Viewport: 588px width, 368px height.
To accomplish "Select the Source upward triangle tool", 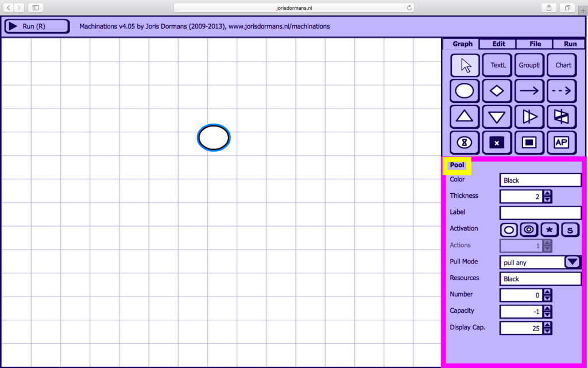I will click(x=465, y=117).
